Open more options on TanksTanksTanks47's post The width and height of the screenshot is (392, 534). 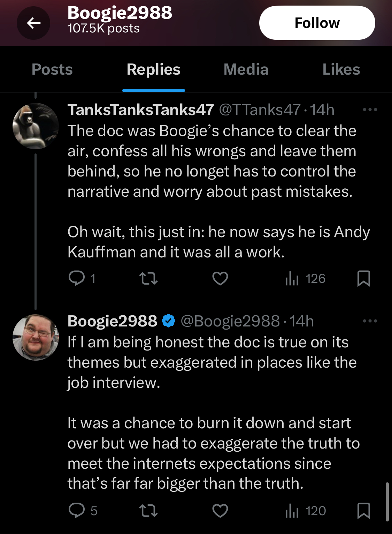370,110
